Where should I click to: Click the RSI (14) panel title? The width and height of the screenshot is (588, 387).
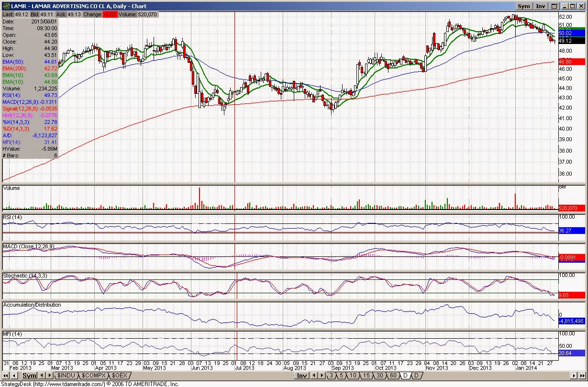pyautogui.click(x=12, y=218)
